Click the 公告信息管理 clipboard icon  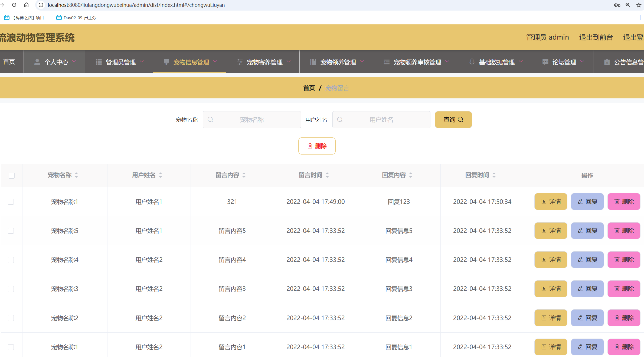coord(607,62)
